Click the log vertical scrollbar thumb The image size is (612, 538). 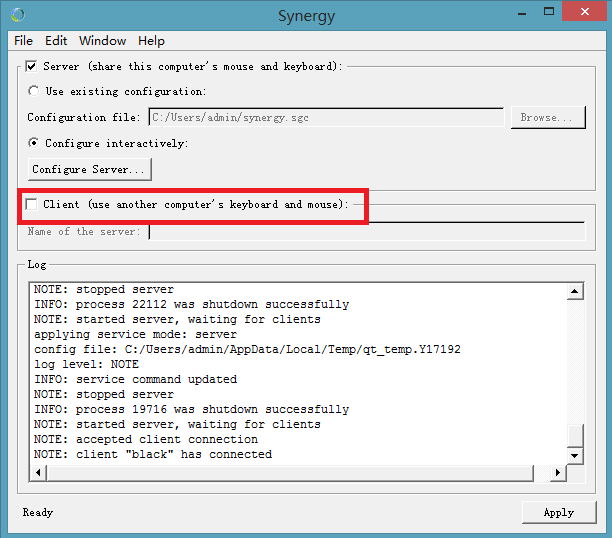click(575, 435)
